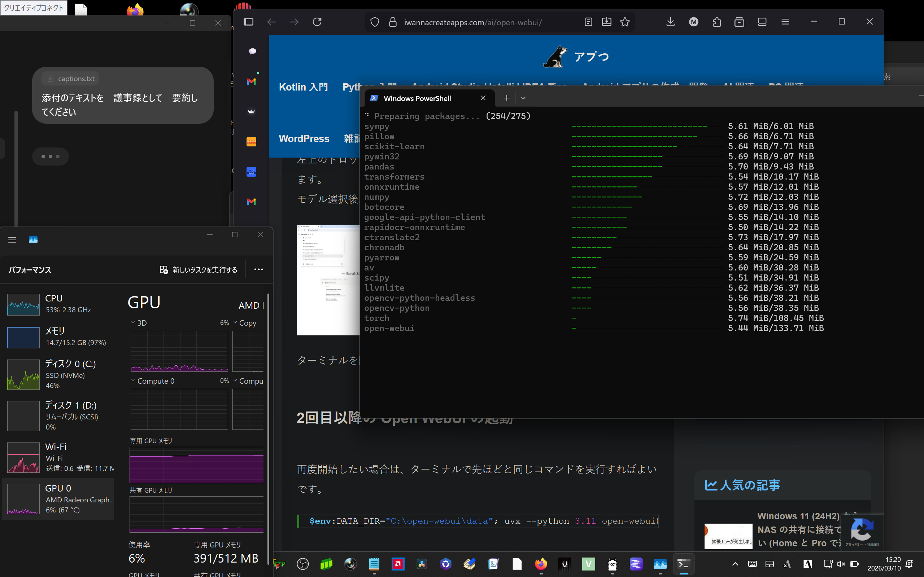Toggle Firefox sidebar panel icon
Viewport: 924px width, 577px height.
click(249, 22)
